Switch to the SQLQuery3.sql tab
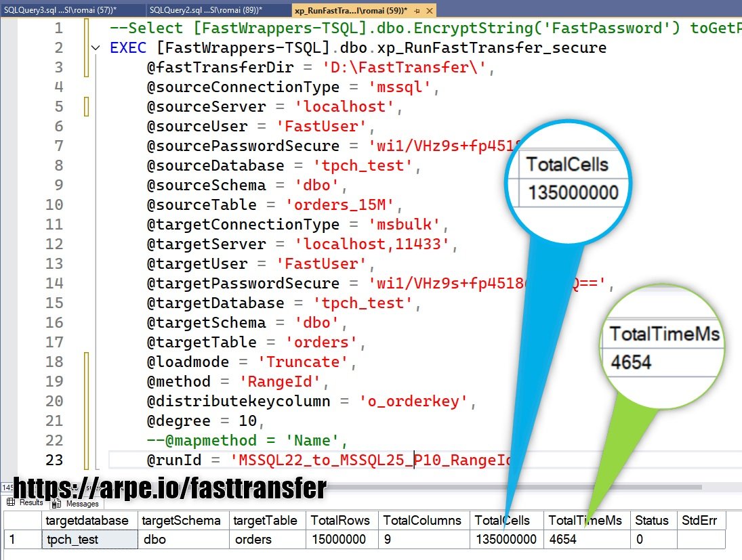 pyautogui.click(x=60, y=10)
